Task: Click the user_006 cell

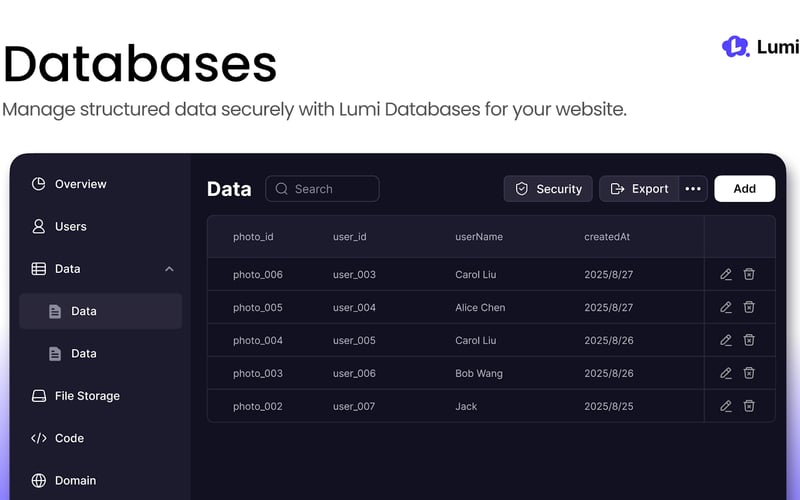Action: pyautogui.click(x=354, y=373)
